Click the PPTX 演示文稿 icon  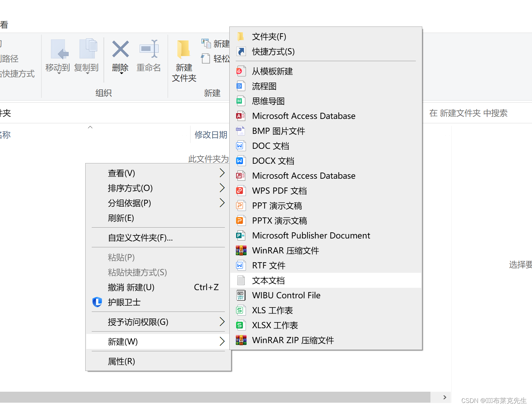[x=241, y=220]
